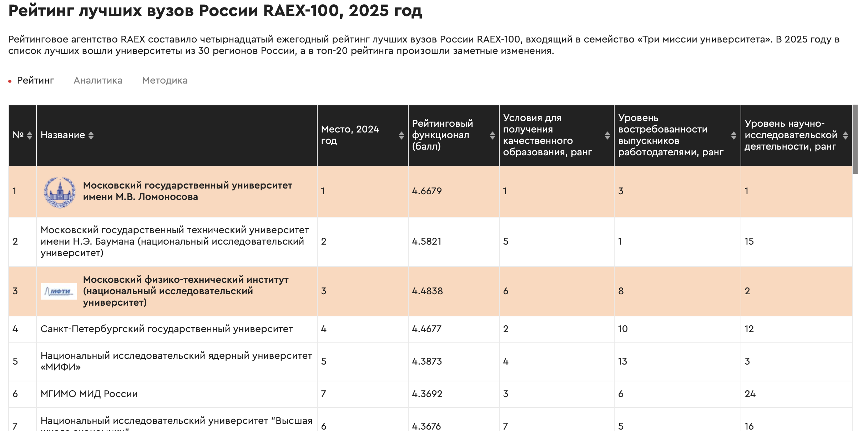Click the Рейтинговый функционал (балл) header text

pyautogui.click(x=443, y=135)
